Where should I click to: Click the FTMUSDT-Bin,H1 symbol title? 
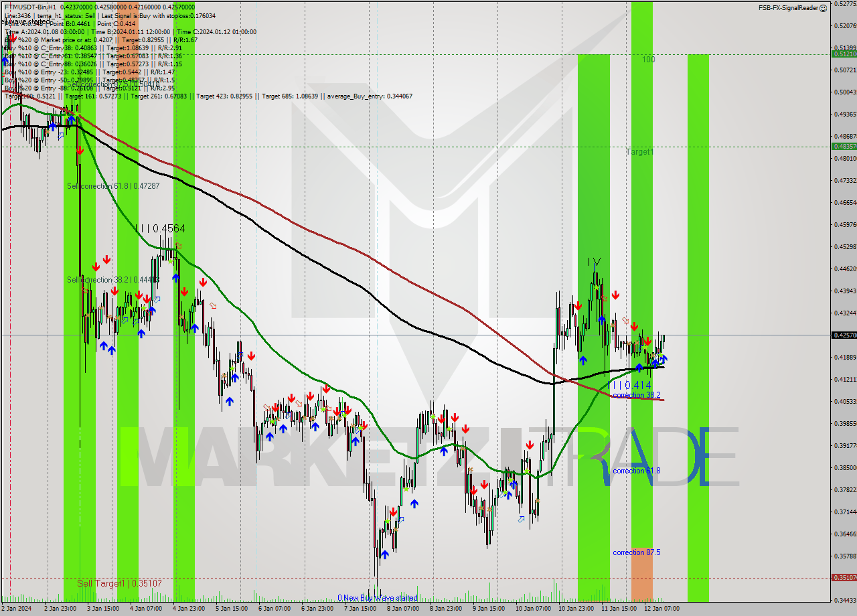pyautogui.click(x=29, y=7)
